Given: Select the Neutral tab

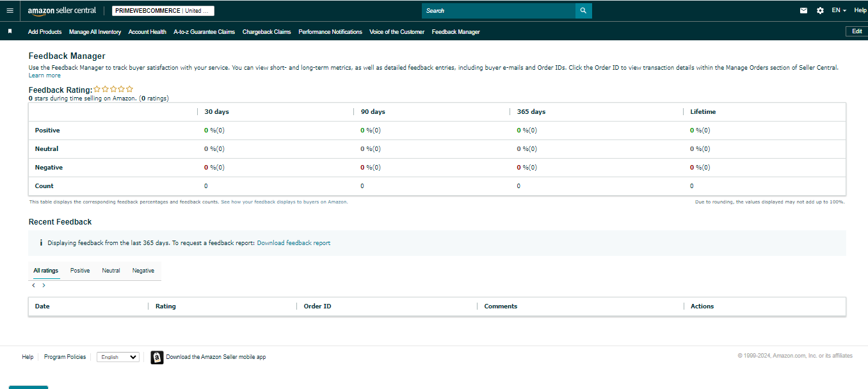Looking at the screenshot, I should pos(111,271).
